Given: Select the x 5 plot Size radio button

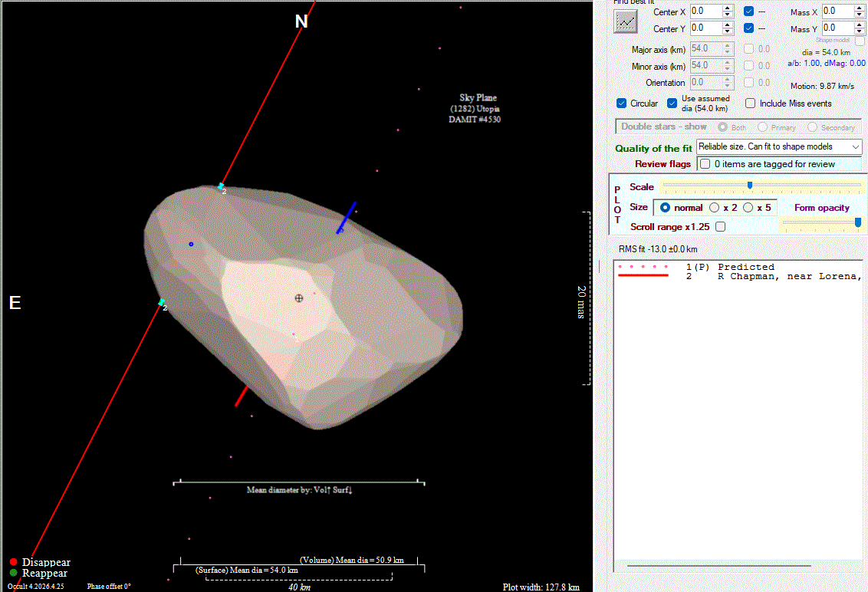Looking at the screenshot, I should 748,207.
